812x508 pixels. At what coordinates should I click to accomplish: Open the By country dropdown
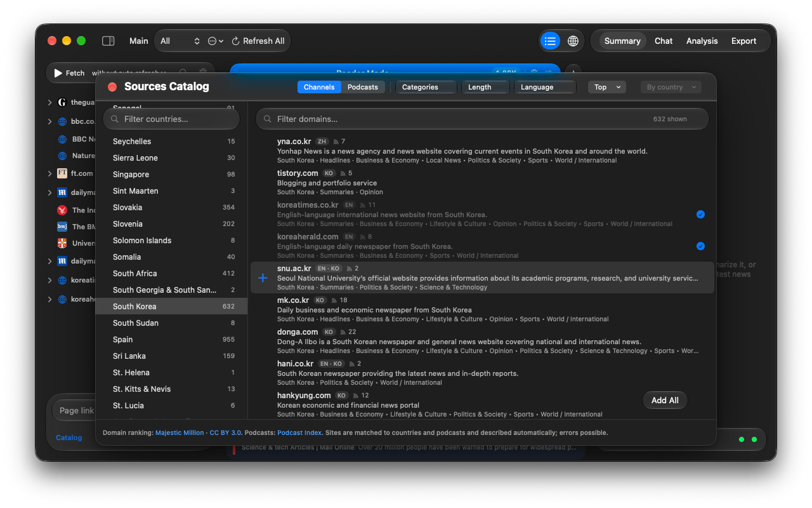click(x=671, y=87)
